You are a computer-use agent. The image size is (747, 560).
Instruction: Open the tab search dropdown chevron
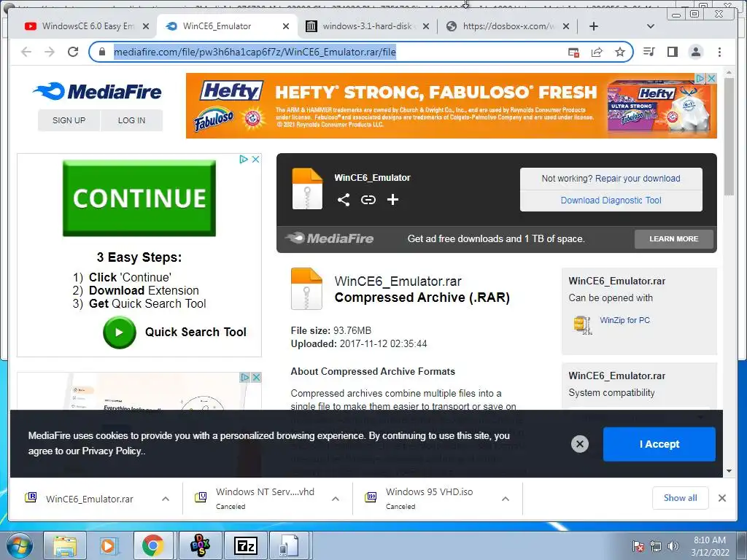tap(650, 26)
